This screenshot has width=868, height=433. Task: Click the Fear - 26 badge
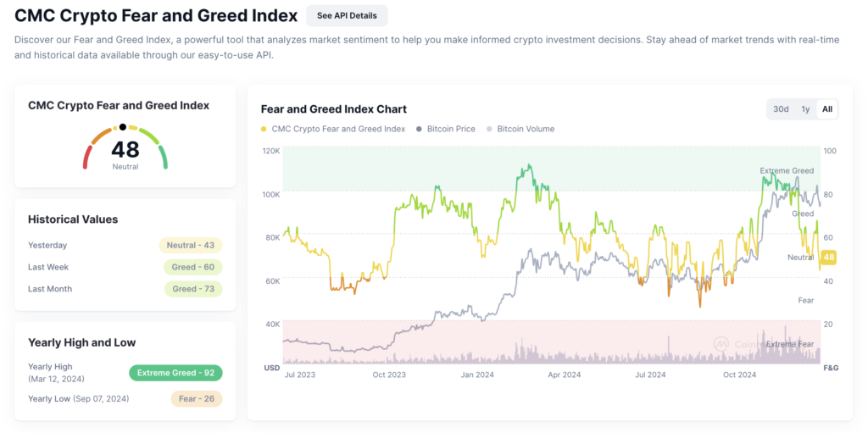coord(196,398)
